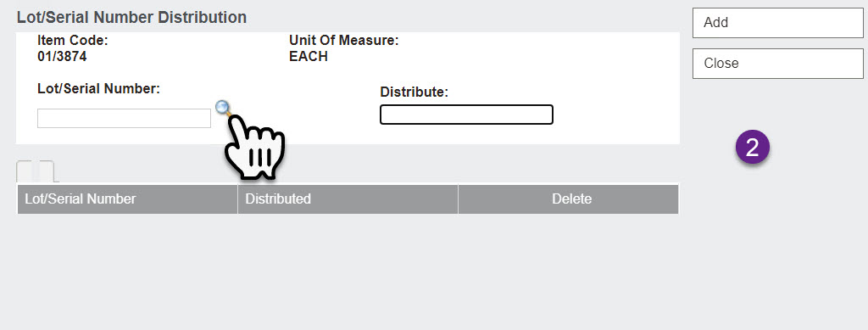Click the purple step 2 badge
Image resolution: width=868 pixels, height=330 pixels.
point(753,148)
